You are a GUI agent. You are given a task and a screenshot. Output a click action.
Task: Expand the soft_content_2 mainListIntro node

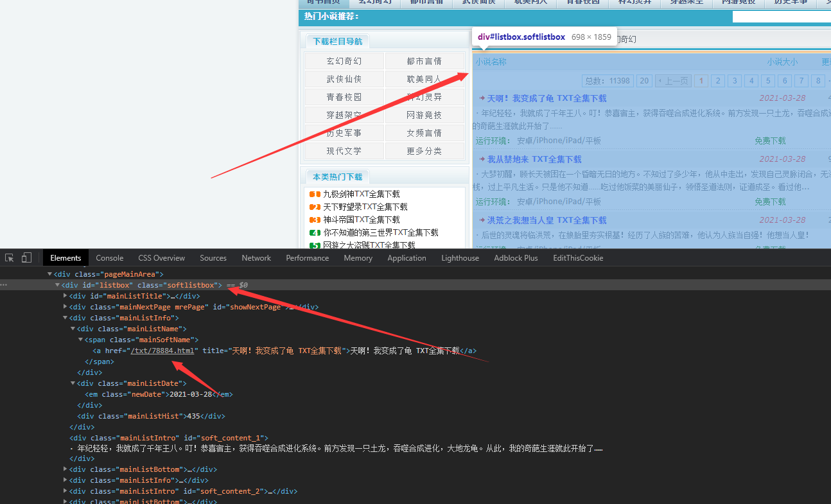65,491
